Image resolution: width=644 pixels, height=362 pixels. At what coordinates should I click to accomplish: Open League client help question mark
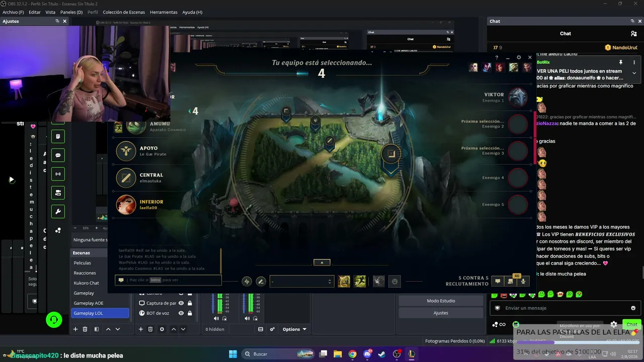(497, 58)
